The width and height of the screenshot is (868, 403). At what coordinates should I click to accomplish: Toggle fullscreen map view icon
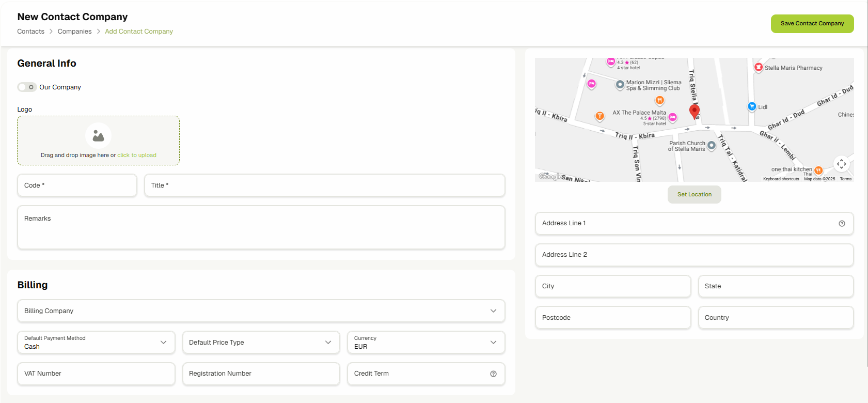[841, 164]
